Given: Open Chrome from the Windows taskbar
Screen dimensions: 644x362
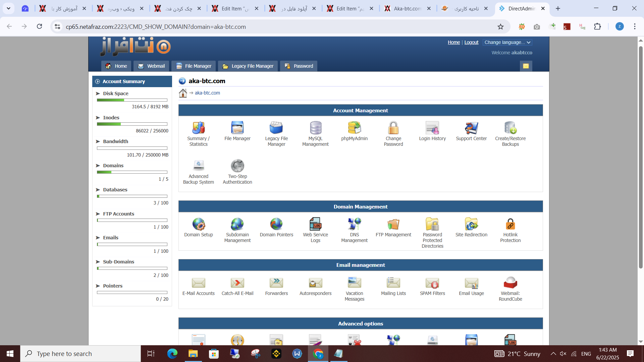Looking at the screenshot, I should tap(318, 354).
